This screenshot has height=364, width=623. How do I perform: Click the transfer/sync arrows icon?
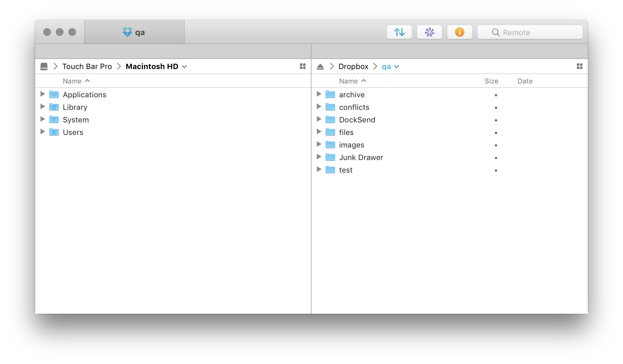coord(399,32)
